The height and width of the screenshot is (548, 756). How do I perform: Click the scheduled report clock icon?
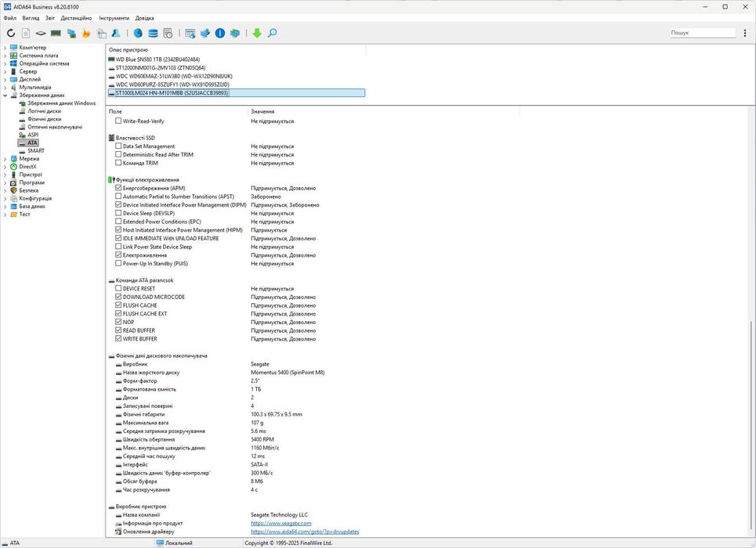click(x=168, y=33)
